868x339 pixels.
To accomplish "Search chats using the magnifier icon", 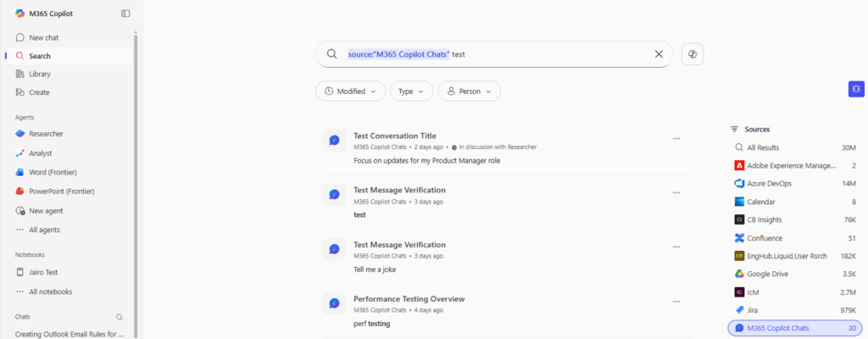I will coord(120,317).
